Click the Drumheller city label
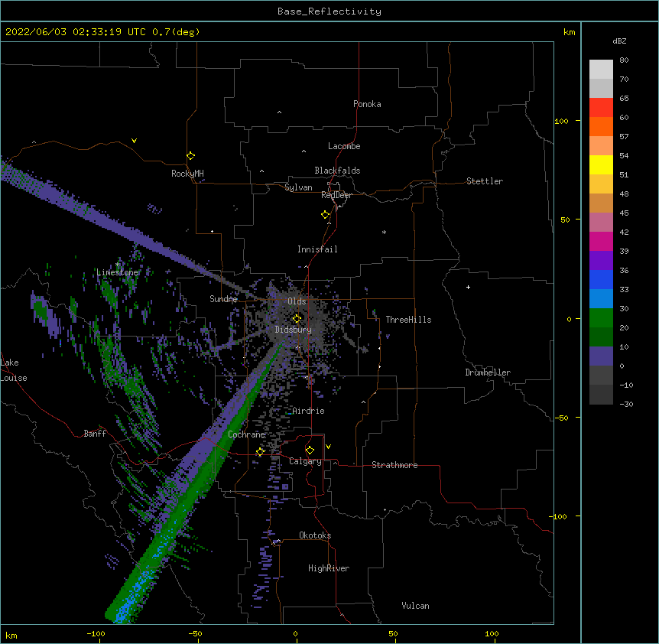Screen dimensions: 659x644 488,372
